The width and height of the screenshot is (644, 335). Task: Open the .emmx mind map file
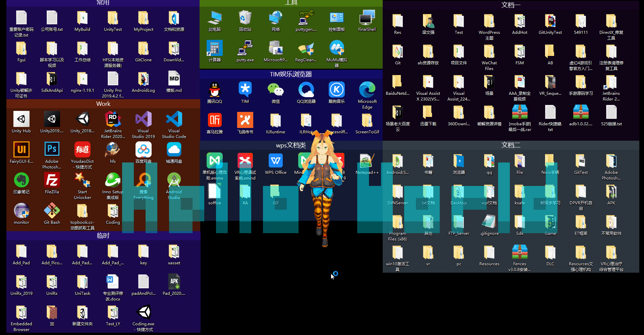click(215, 166)
